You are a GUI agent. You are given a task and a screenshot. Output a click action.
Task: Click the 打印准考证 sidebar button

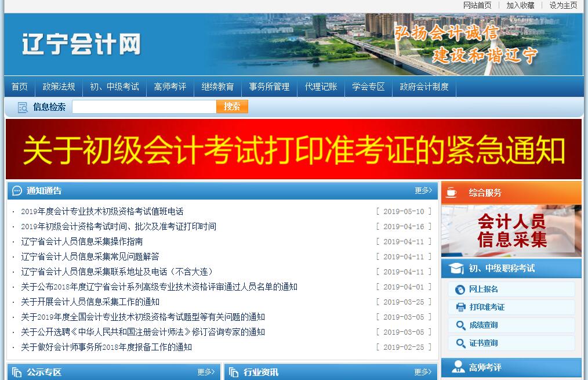(x=511, y=307)
